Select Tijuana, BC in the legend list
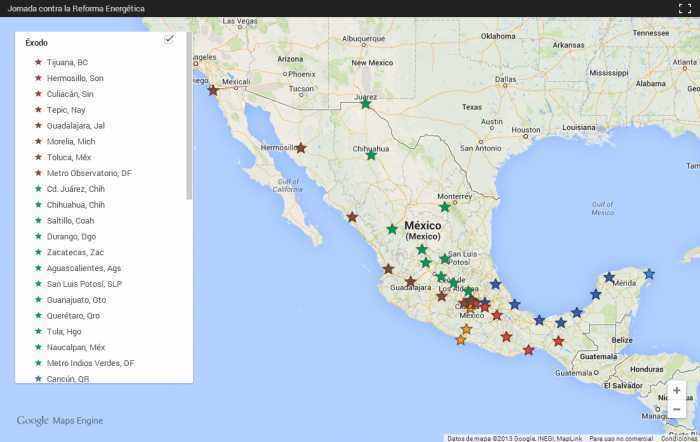The image size is (700, 442). tap(67, 62)
